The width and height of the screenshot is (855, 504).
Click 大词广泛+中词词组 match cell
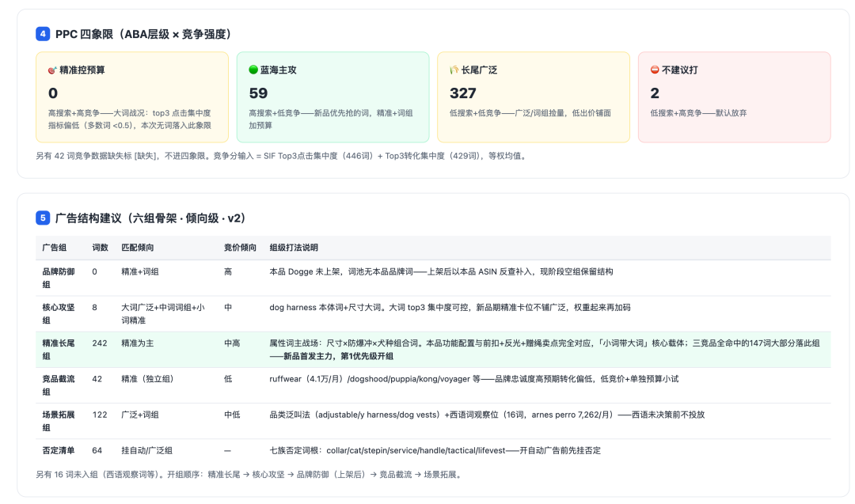click(x=163, y=314)
